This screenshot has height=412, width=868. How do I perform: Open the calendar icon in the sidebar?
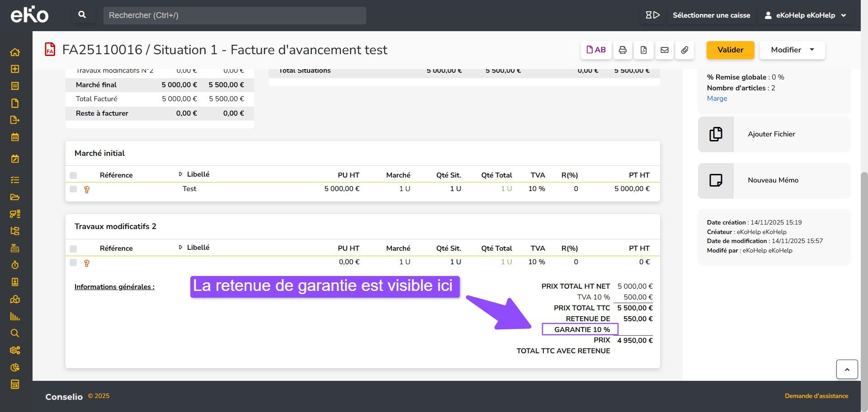click(x=15, y=137)
